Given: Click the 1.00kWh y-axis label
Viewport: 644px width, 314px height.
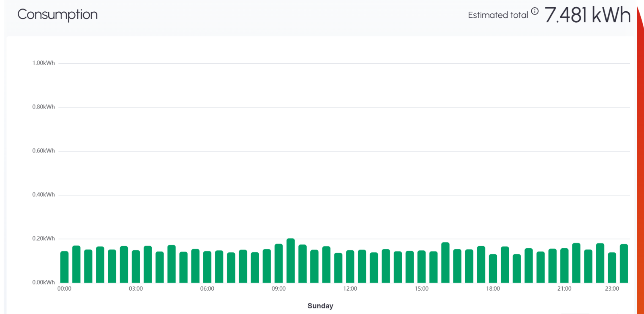Looking at the screenshot, I should 43,63.
